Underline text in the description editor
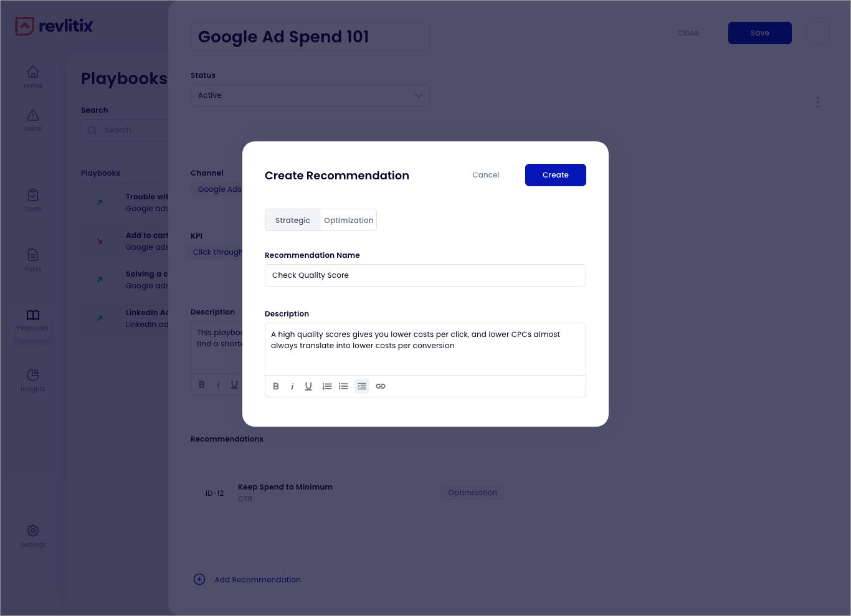 308,386
